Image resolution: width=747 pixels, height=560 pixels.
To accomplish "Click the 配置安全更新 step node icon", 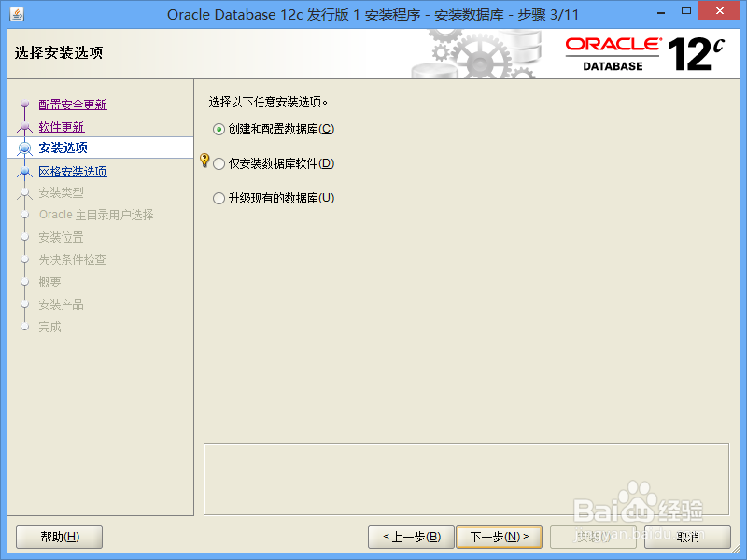I will pyautogui.click(x=25, y=104).
